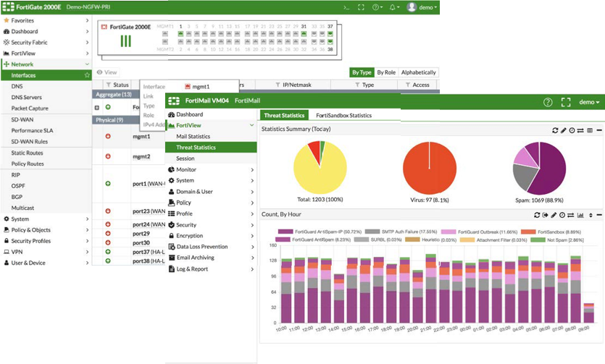The width and height of the screenshot is (605, 364).
Task: Minimize the Count By Hour widget
Action: tap(599, 215)
